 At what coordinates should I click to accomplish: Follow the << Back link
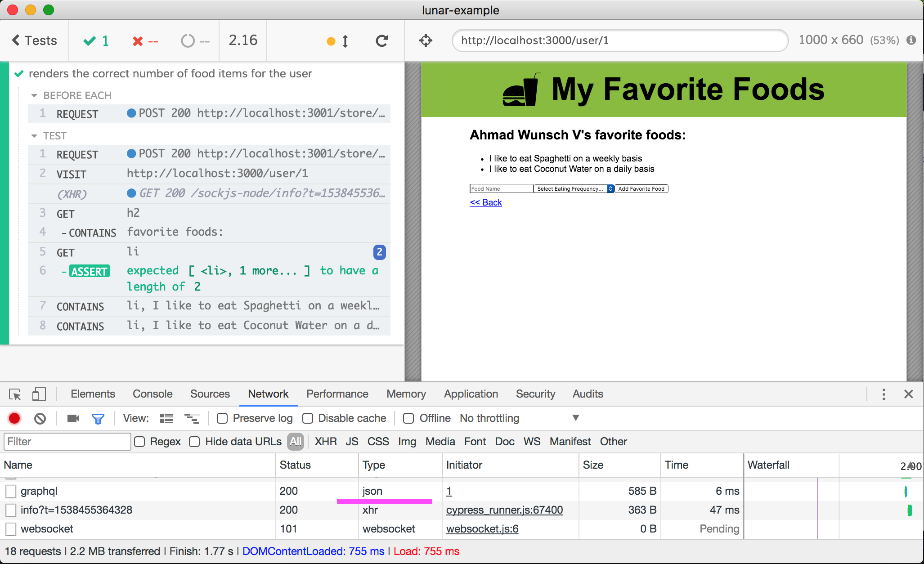(x=485, y=202)
